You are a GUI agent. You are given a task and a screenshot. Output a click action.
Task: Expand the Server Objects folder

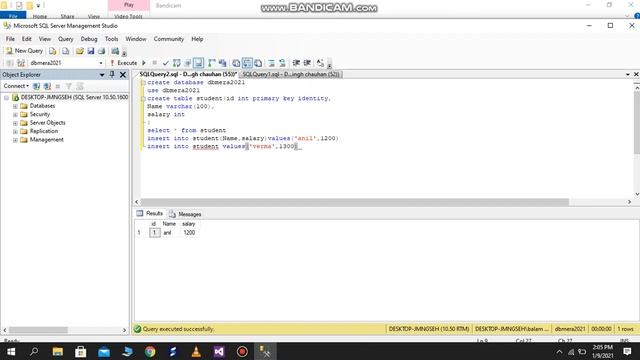(15, 123)
